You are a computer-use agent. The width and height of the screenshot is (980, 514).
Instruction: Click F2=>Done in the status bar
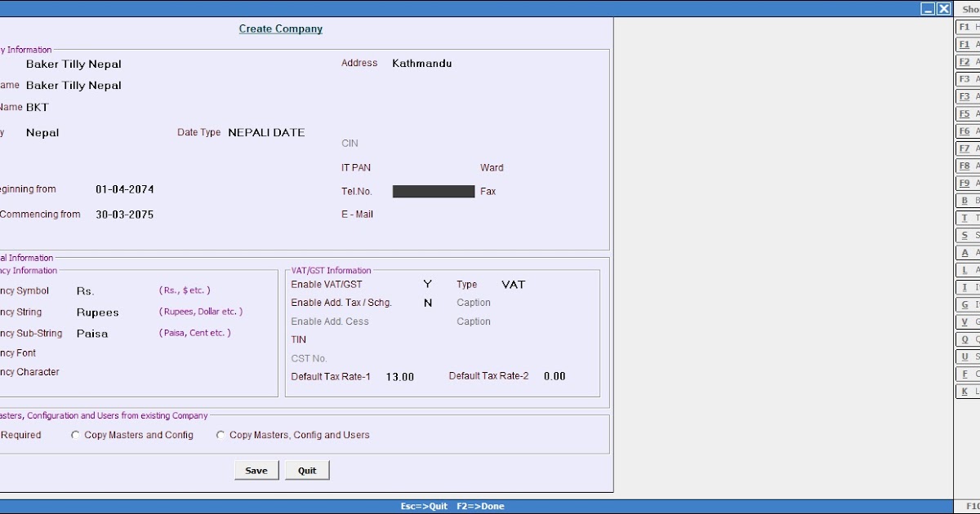[480, 506]
